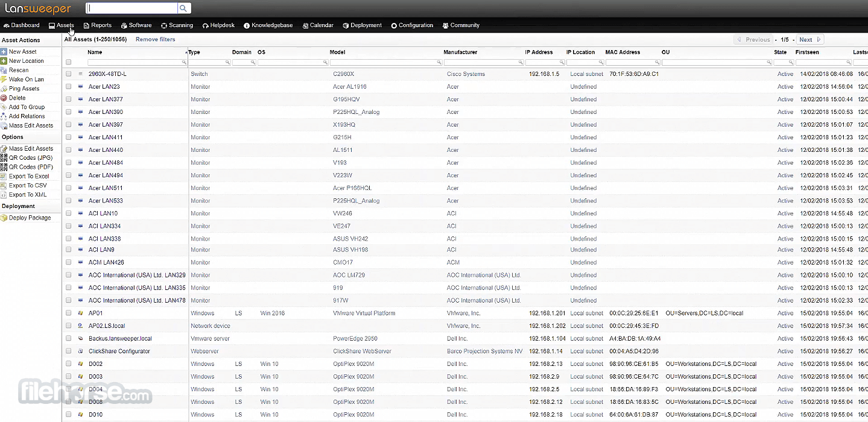
Task: Click the Rescan icon
Action: [4, 70]
